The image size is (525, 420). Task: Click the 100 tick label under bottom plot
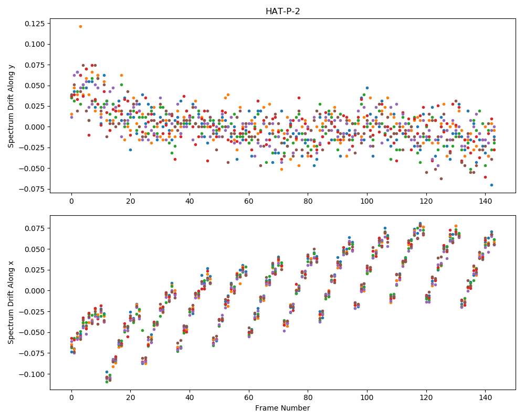tap(367, 397)
